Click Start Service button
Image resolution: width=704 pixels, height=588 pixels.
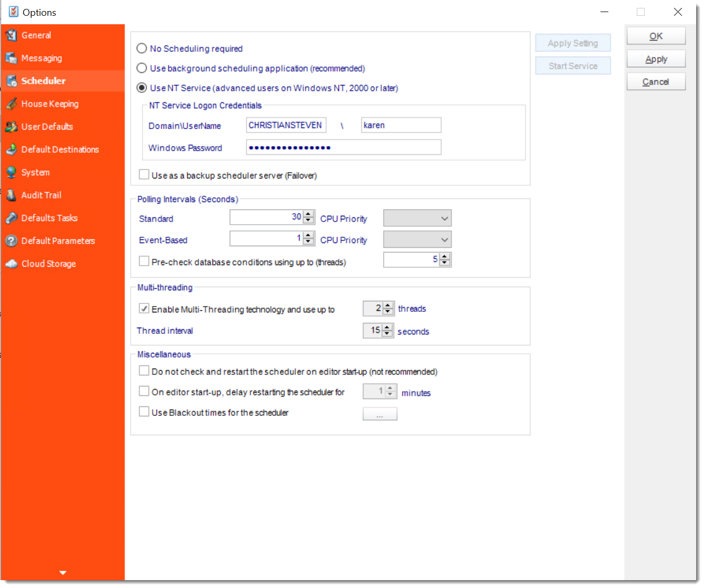point(573,66)
